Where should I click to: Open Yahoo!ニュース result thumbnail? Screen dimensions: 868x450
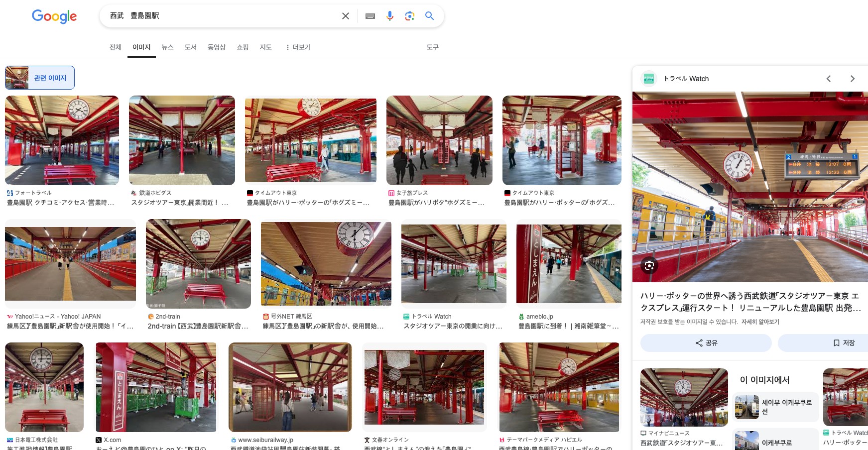pos(70,264)
